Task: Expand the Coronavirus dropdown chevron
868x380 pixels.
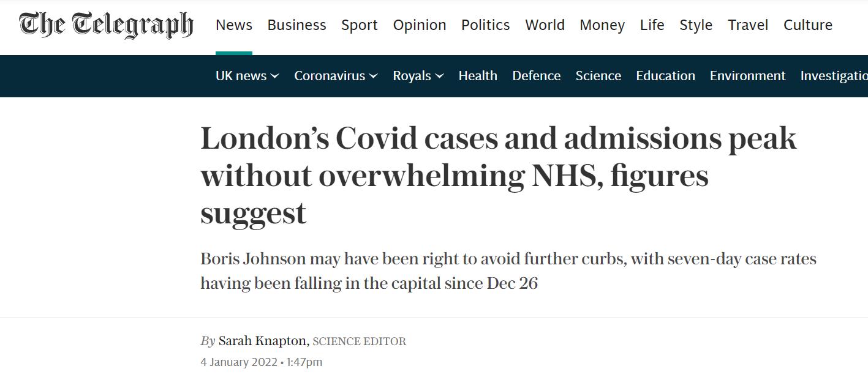Action: 373,76
